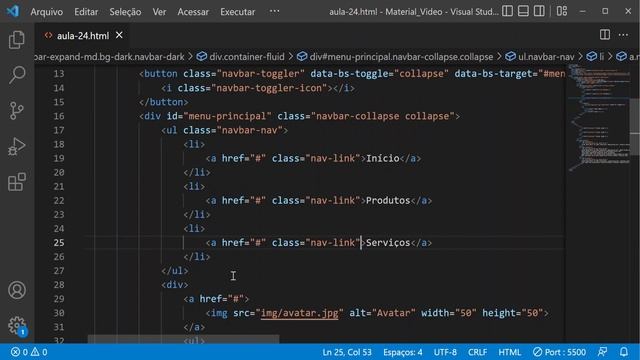
Task: Click the horizontal editor scrollbar
Action: coord(184,339)
